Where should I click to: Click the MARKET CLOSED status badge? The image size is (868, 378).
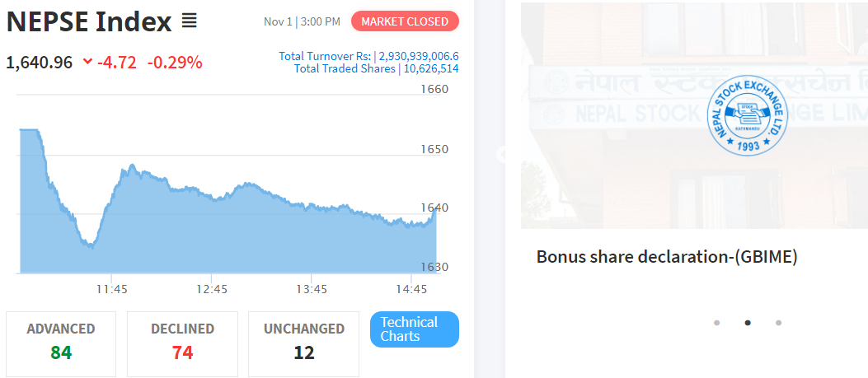(x=405, y=21)
